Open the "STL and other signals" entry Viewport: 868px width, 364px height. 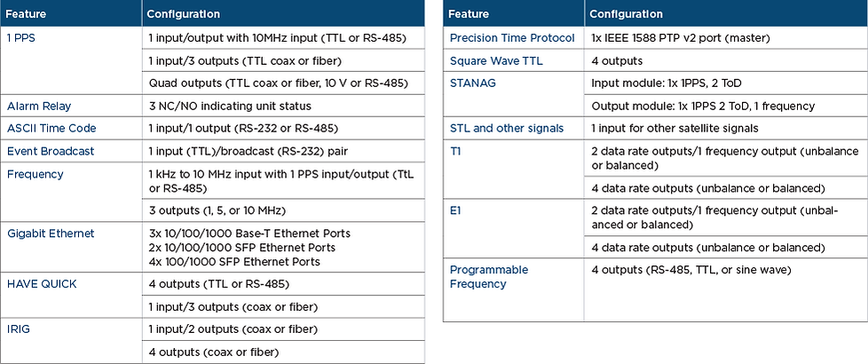tap(507, 129)
